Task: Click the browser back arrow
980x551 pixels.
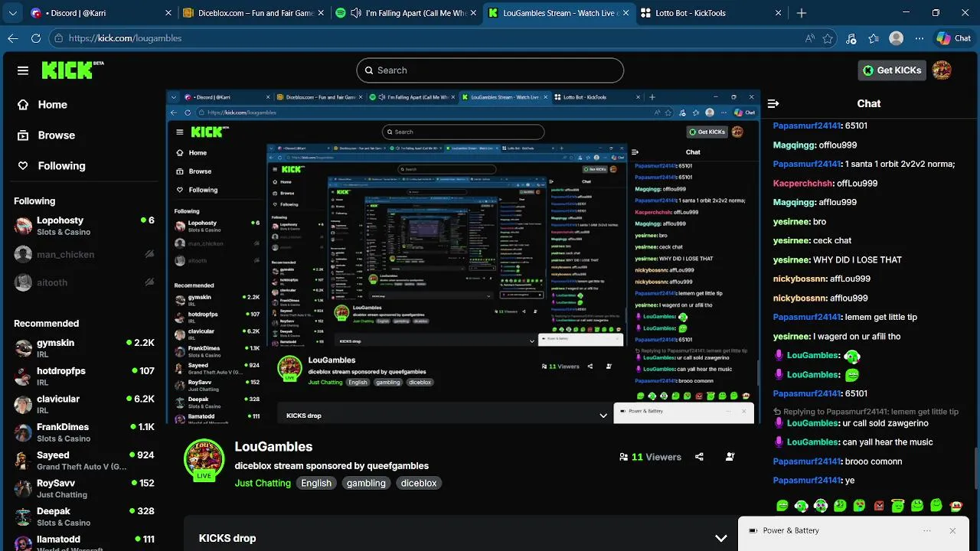Action: (13, 38)
